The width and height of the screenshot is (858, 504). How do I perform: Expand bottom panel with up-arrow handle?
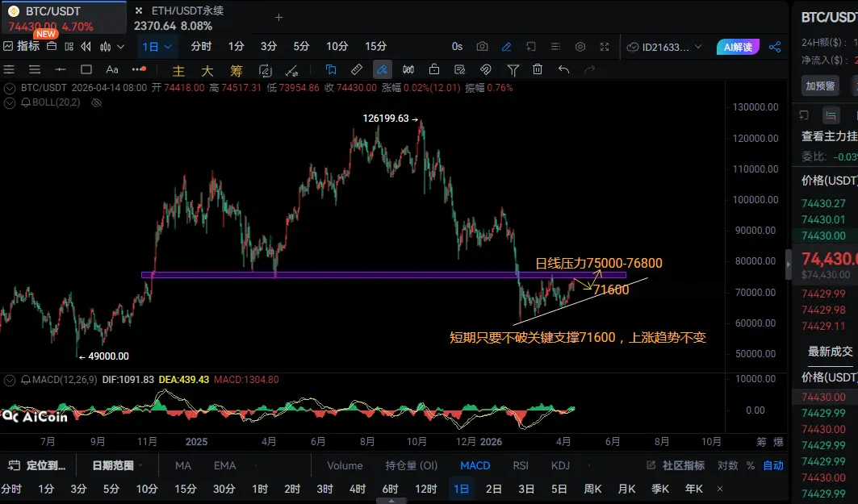coord(391,501)
